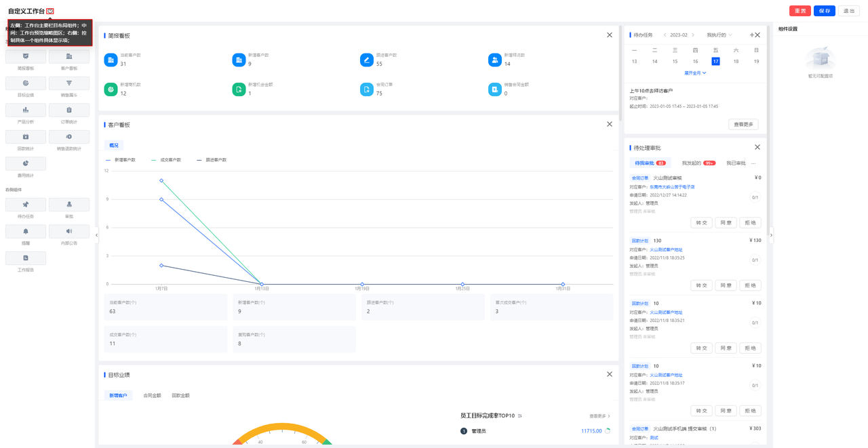This screenshot has width=868, height=448.
Task: Click the 1月7日 成交客户数 data point
Action: tap(161, 180)
